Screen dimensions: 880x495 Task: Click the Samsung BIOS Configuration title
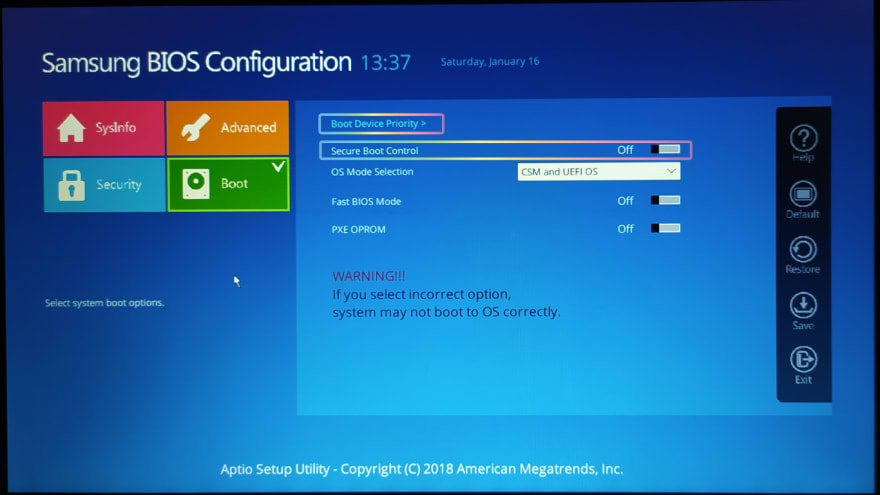pyautogui.click(x=196, y=62)
